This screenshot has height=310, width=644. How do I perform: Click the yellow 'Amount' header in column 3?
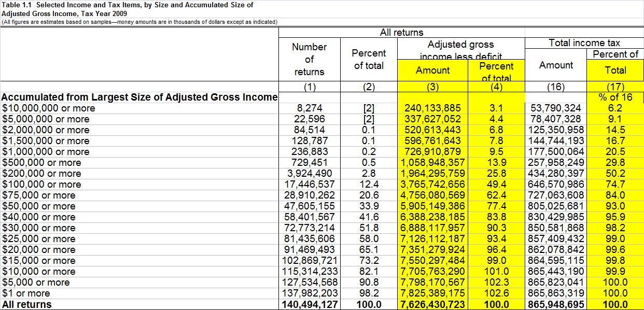(x=432, y=70)
